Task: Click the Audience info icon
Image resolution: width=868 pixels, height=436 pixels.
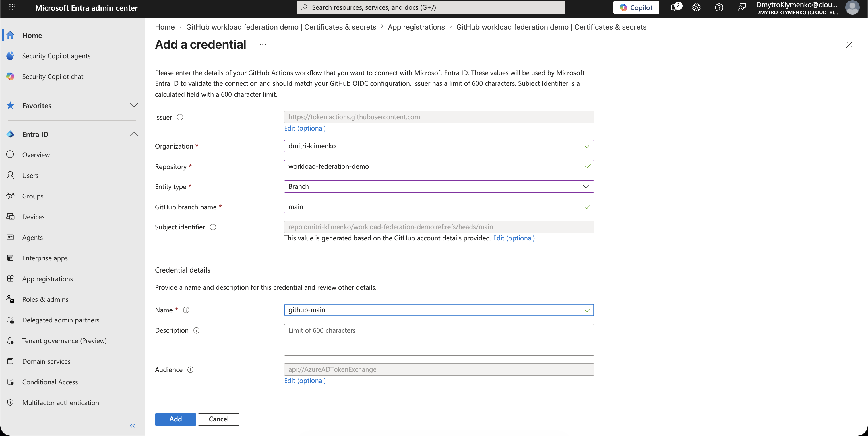Action: coord(190,369)
